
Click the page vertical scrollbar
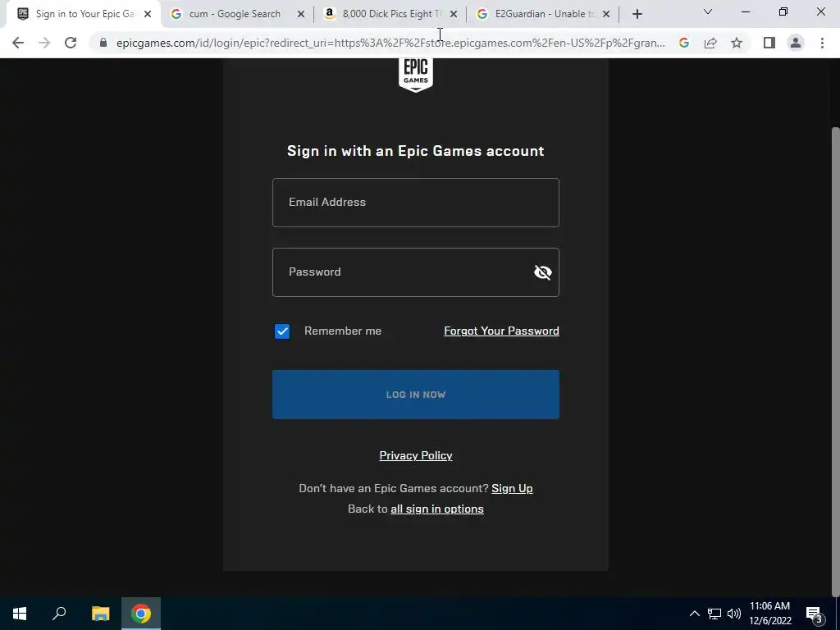[x=836, y=362]
